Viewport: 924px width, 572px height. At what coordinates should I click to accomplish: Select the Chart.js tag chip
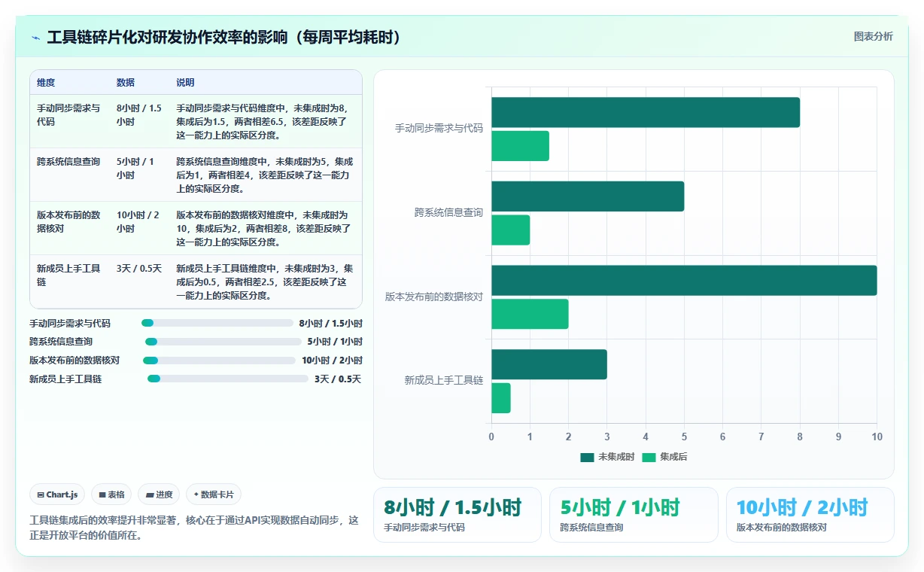tap(58, 494)
